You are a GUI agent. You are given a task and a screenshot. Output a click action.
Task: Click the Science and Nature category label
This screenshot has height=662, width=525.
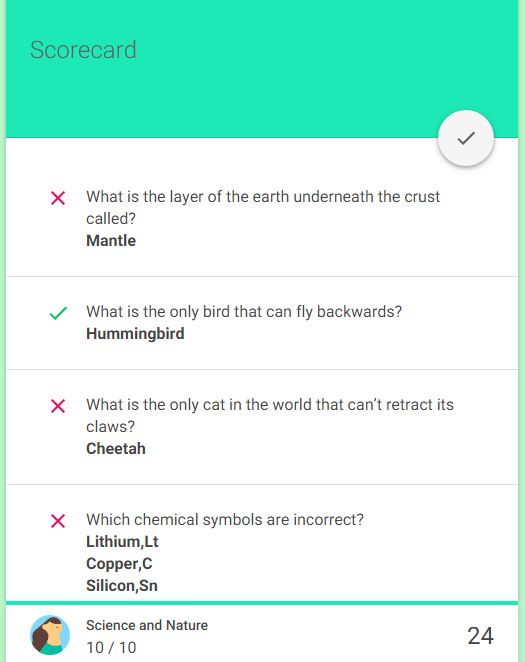pyautogui.click(x=147, y=625)
